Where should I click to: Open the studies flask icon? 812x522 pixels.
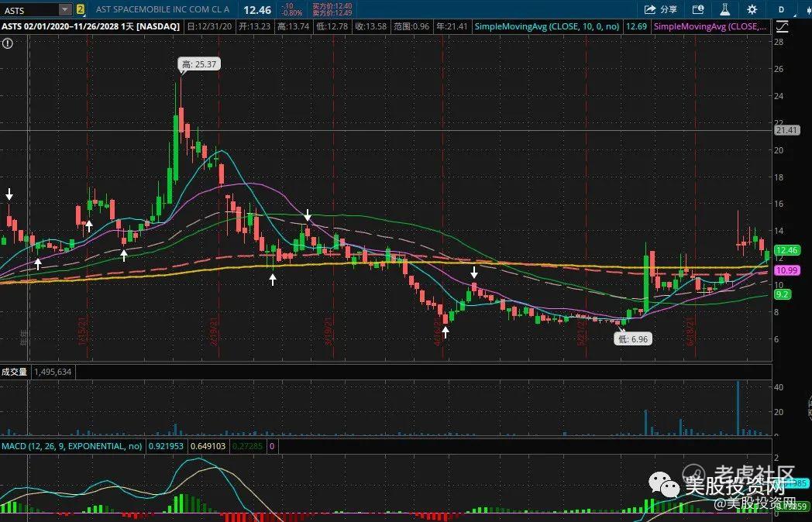[725, 9]
